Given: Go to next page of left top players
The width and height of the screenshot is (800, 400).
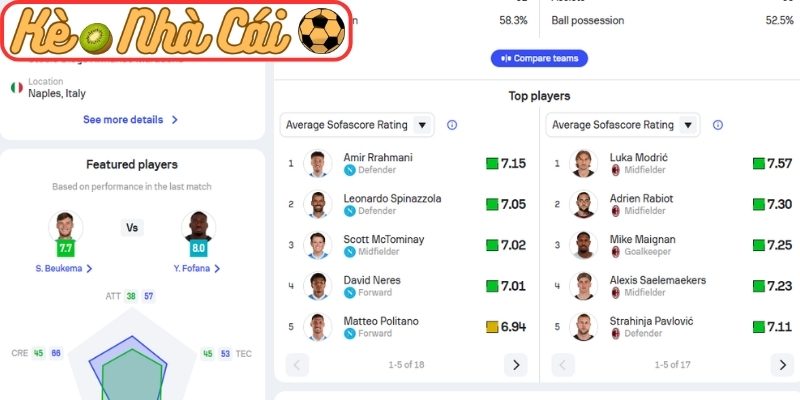Looking at the screenshot, I should click(x=516, y=365).
